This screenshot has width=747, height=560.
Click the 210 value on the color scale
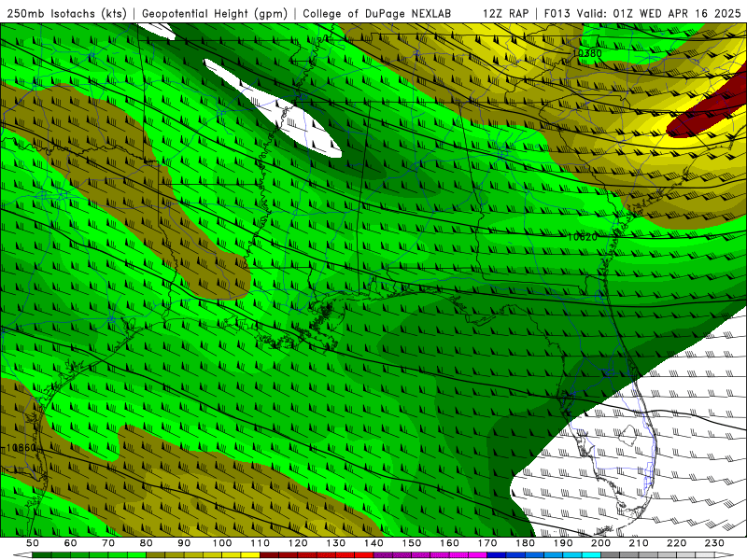(639, 543)
